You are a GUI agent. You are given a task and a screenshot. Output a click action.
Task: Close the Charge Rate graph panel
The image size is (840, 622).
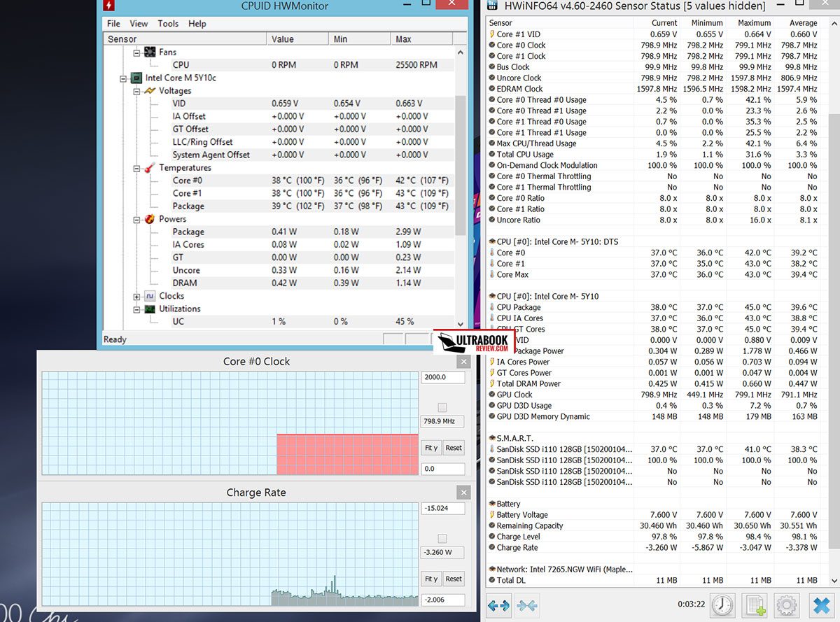coord(463,493)
